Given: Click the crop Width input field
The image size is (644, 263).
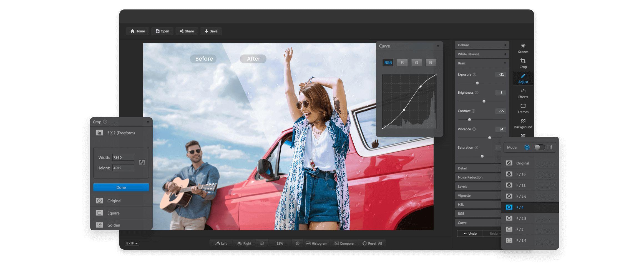Looking at the screenshot, I should point(123,157).
